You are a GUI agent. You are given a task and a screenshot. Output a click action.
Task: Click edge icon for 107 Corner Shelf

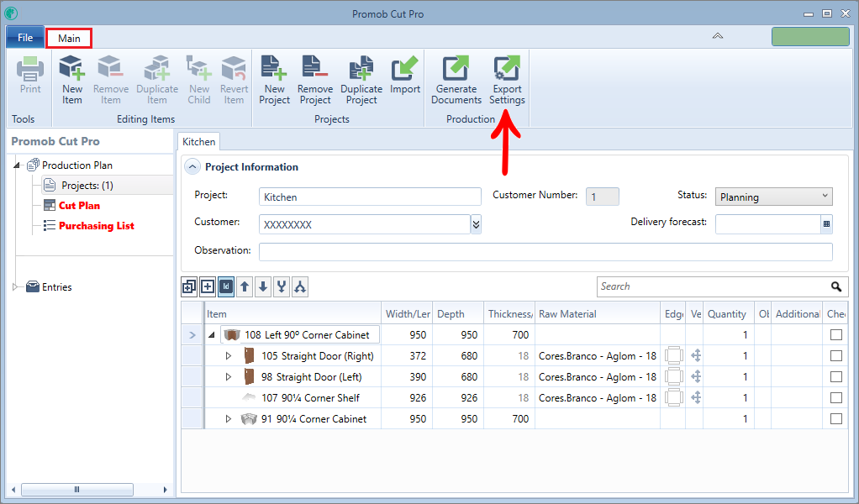pyautogui.click(x=674, y=398)
